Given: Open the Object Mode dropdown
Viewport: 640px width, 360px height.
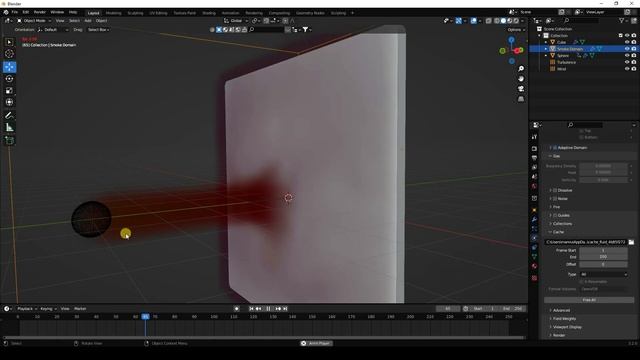Looking at the screenshot, I should tap(33, 21).
